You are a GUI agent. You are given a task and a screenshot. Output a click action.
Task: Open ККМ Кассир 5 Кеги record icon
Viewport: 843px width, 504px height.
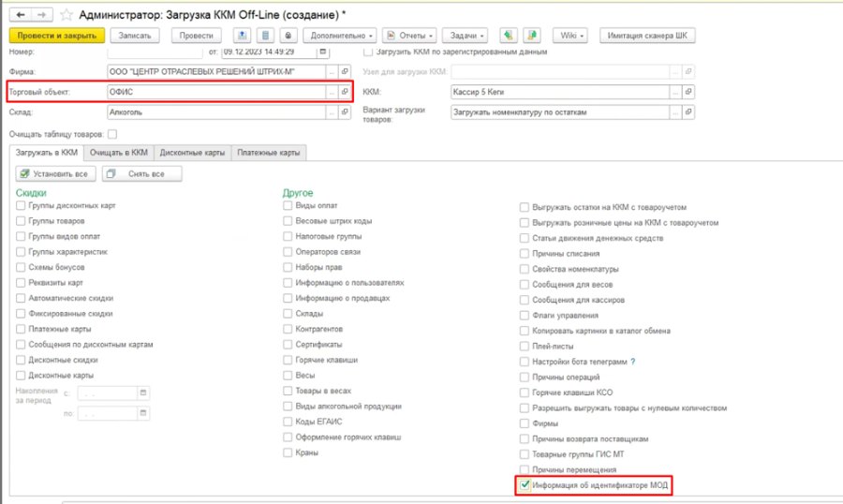coord(688,92)
